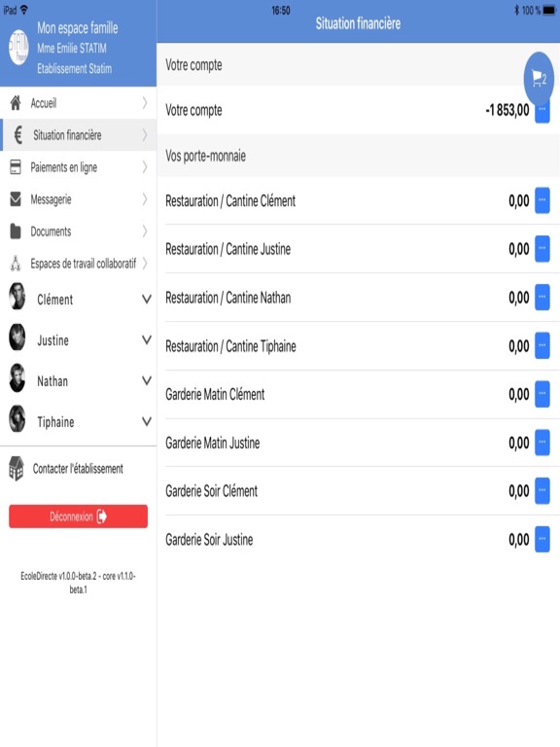
Task: Click the building icon for Contacter l'établissement
Action: [x=17, y=468]
